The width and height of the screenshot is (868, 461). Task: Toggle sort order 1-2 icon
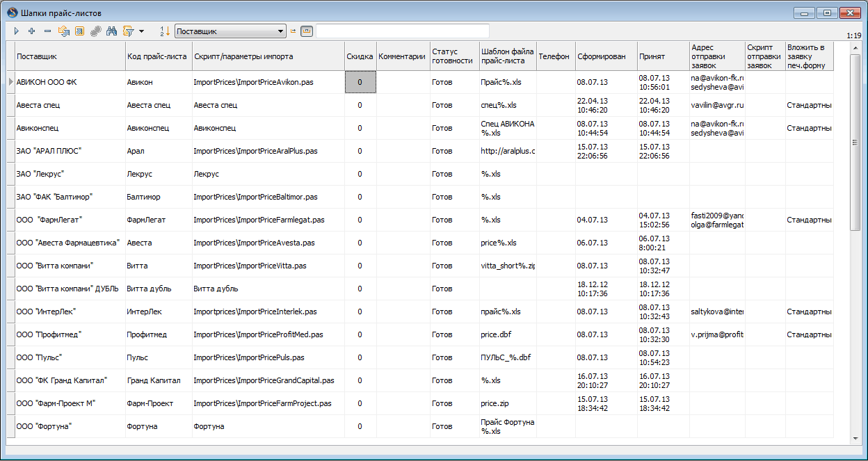(x=165, y=31)
